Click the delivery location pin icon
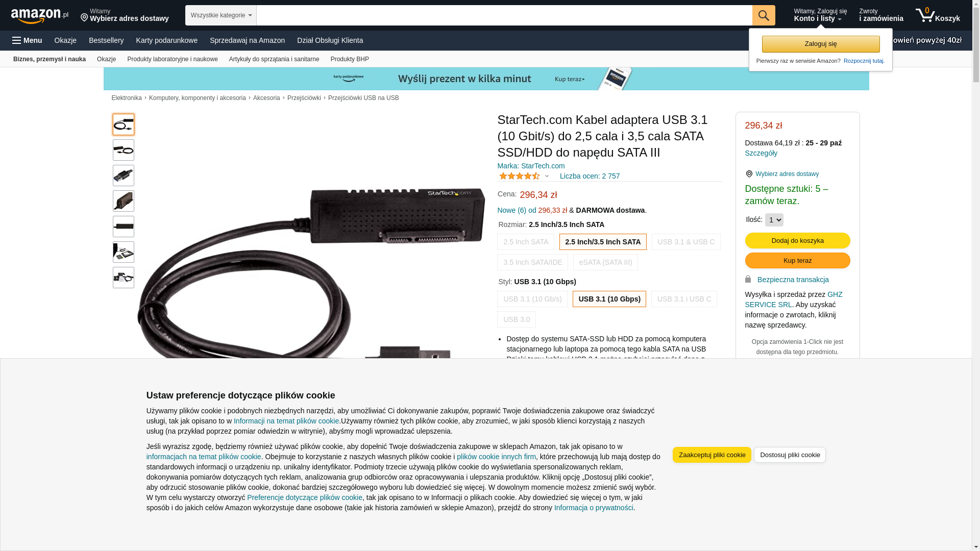Viewport: 980px width, 551px height. (84, 18)
